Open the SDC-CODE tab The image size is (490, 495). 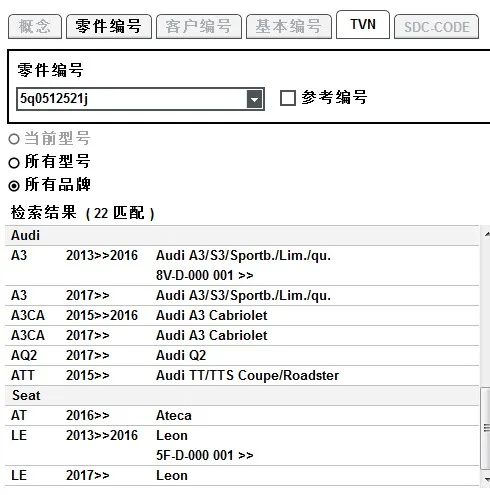[x=437, y=27]
